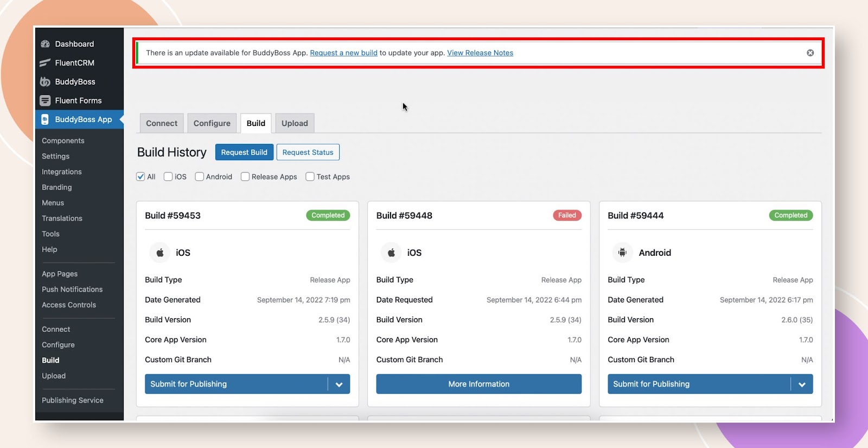Open Configure in sidebar submenu

click(58, 345)
